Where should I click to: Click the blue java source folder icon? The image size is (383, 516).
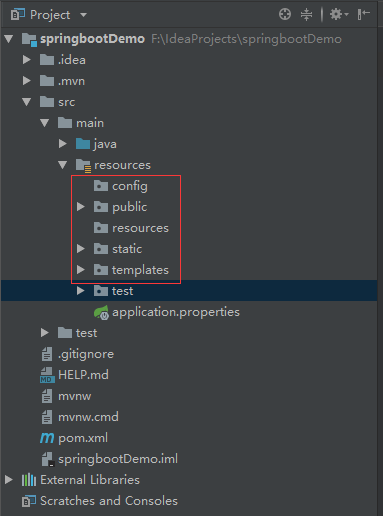83,144
